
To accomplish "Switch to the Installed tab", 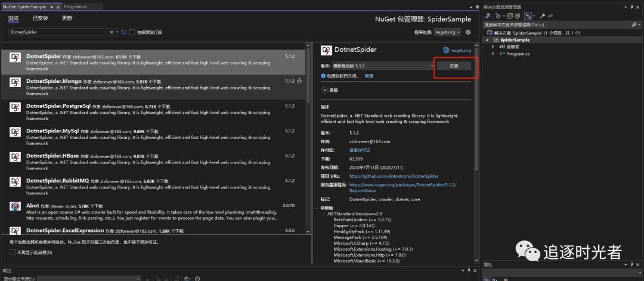I will [x=41, y=18].
